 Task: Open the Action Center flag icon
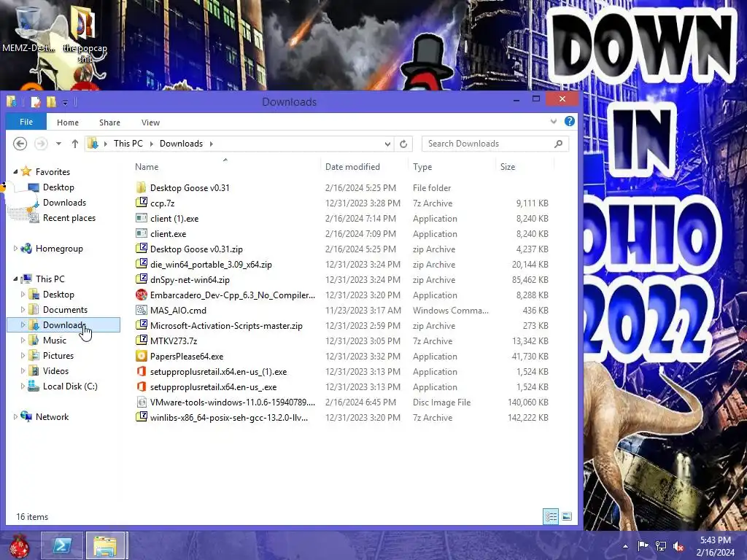click(x=643, y=546)
